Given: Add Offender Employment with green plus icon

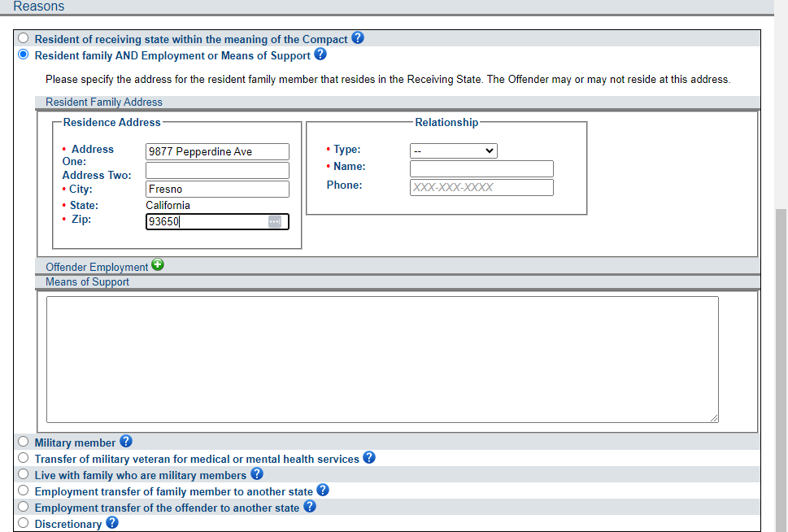Looking at the screenshot, I should click(x=158, y=264).
